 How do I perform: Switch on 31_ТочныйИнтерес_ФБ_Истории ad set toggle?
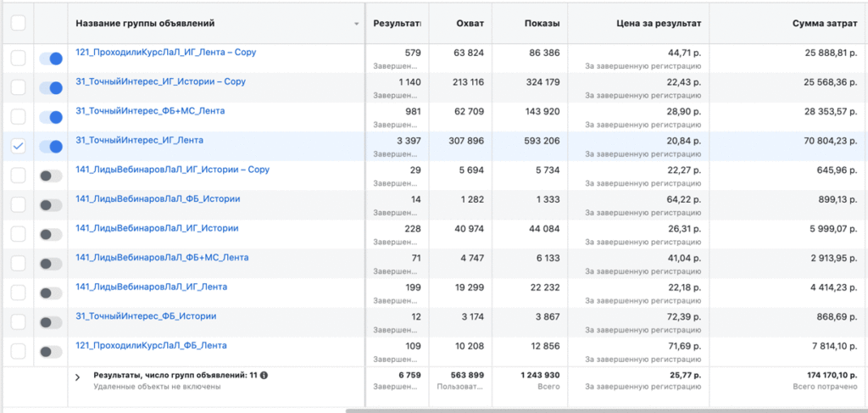coord(51,322)
